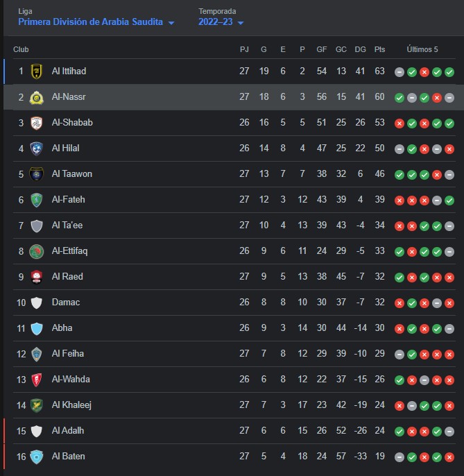Click the Al-Shabab club logo

pos(37,123)
